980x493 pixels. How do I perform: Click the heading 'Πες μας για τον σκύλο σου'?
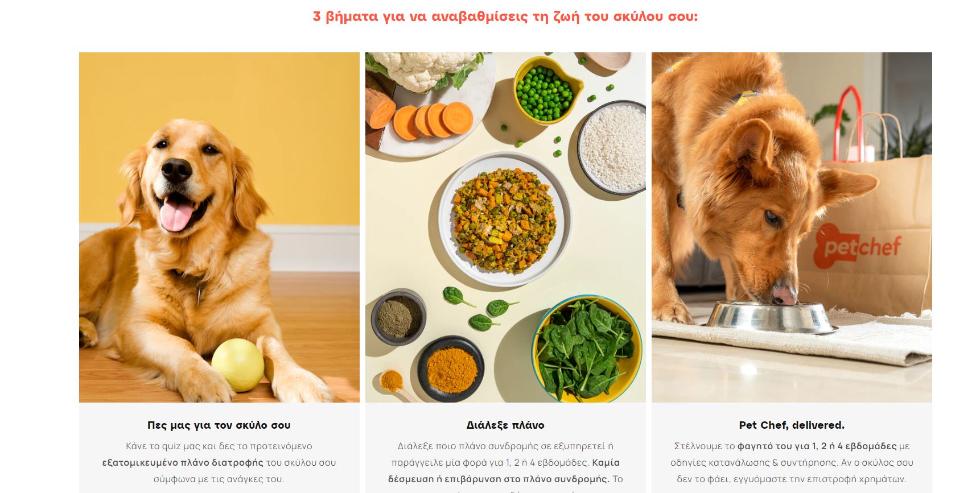(219, 425)
